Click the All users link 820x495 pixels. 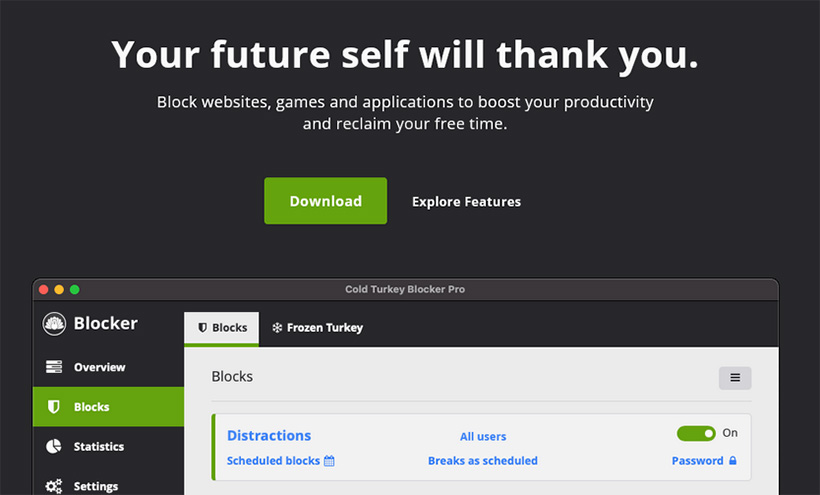coord(483,436)
